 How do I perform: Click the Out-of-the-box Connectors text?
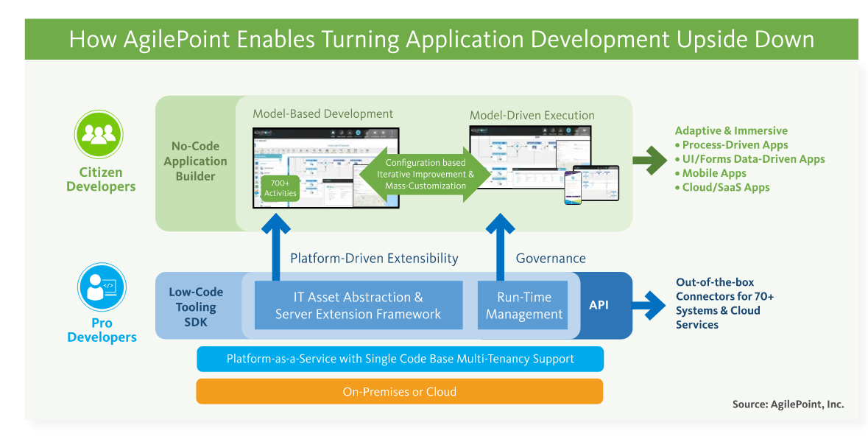pos(725,303)
